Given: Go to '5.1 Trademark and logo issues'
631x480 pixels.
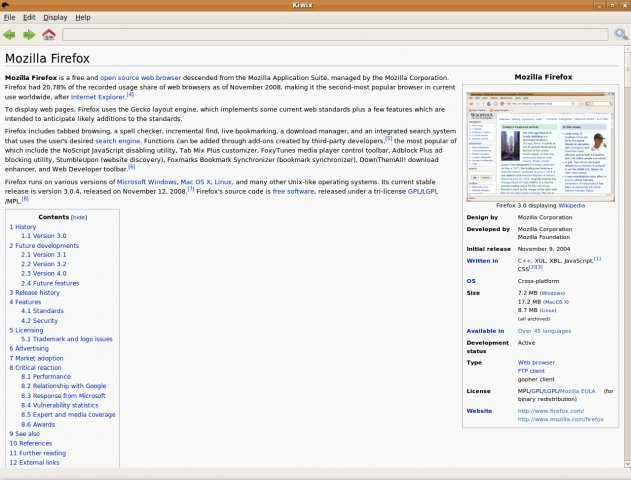Looking at the screenshot, I should tap(67, 339).
